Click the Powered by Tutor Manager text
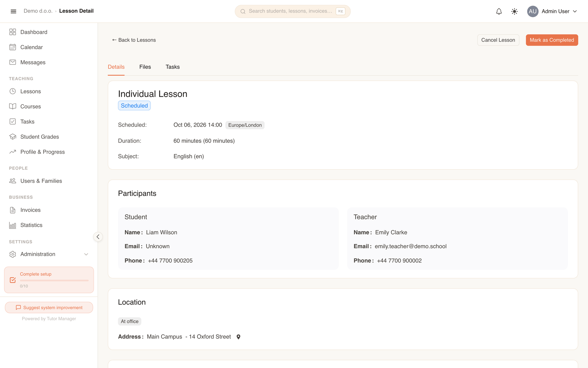Image resolution: width=588 pixels, height=368 pixels. (49, 319)
